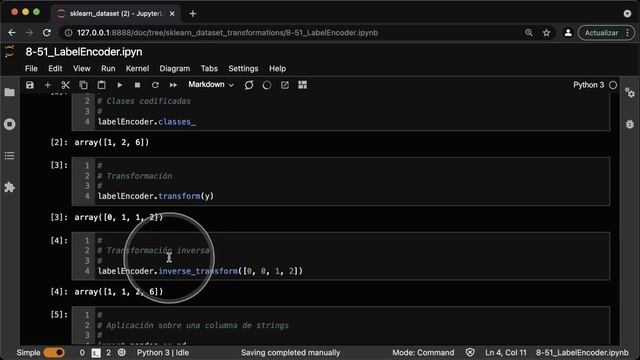The height and width of the screenshot is (360, 640).
Task: Run the selected cell with the play icon
Action: click(120, 85)
